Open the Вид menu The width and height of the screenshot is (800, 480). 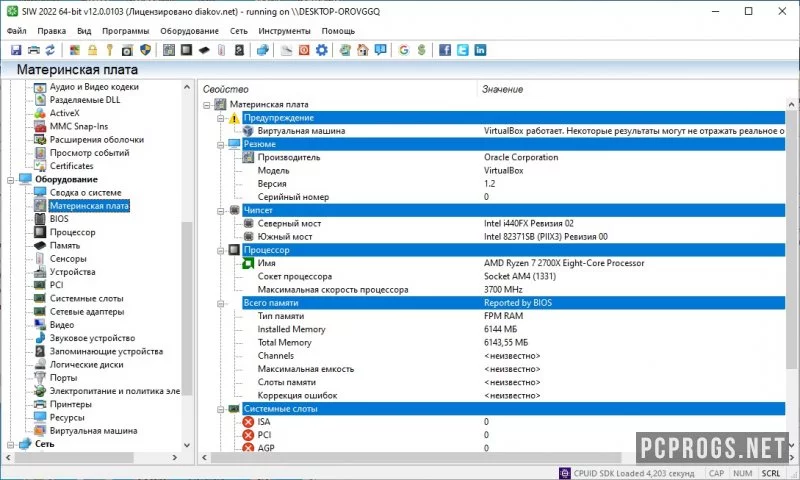(x=84, y=31)
